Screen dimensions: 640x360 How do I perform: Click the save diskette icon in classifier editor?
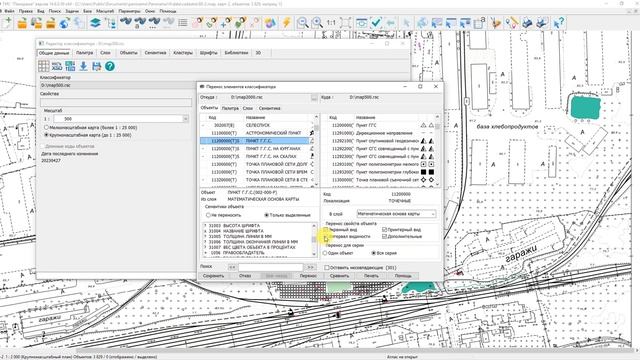click(97, 66)
